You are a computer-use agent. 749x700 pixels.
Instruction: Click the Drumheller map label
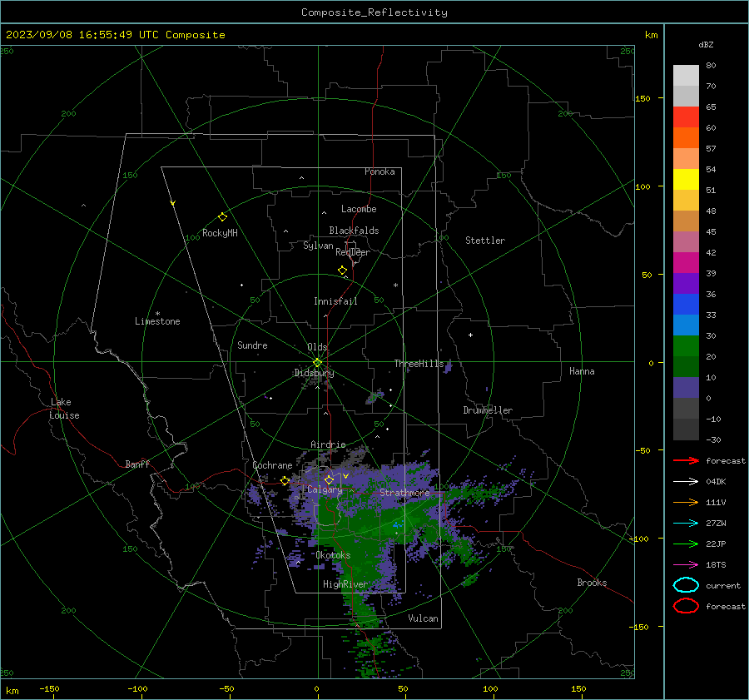click(488, 410)
